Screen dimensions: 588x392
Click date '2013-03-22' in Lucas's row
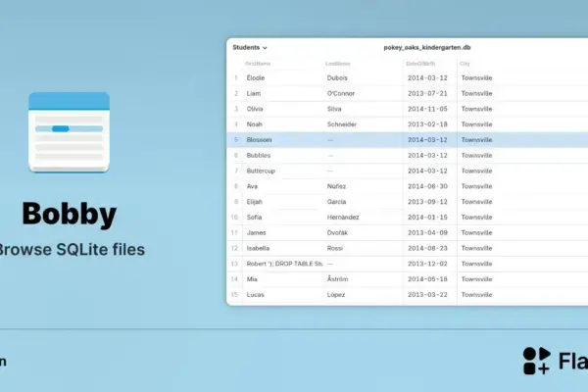[x=427, y=294]
